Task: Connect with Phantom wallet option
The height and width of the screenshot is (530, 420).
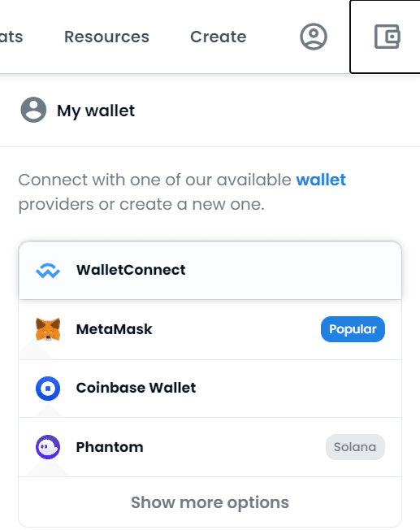Action: click(210, 447)
